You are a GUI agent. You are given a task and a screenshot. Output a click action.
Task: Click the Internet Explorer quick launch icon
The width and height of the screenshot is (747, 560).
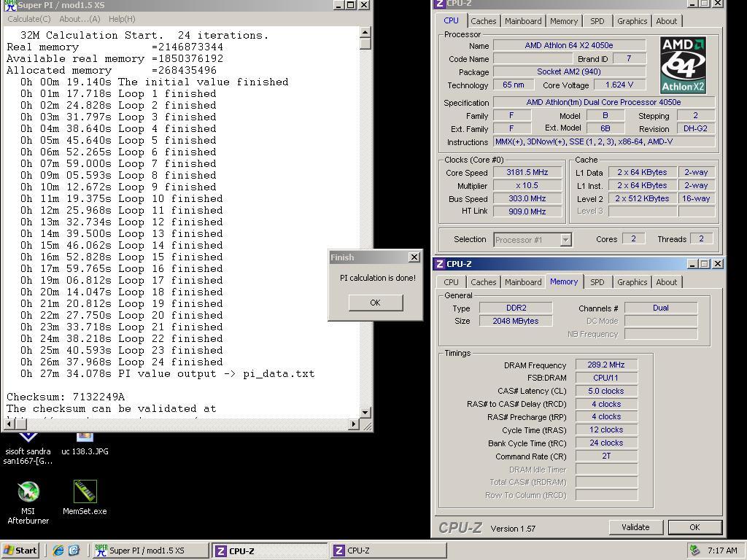pyautogui.click(x=58, y=551)
